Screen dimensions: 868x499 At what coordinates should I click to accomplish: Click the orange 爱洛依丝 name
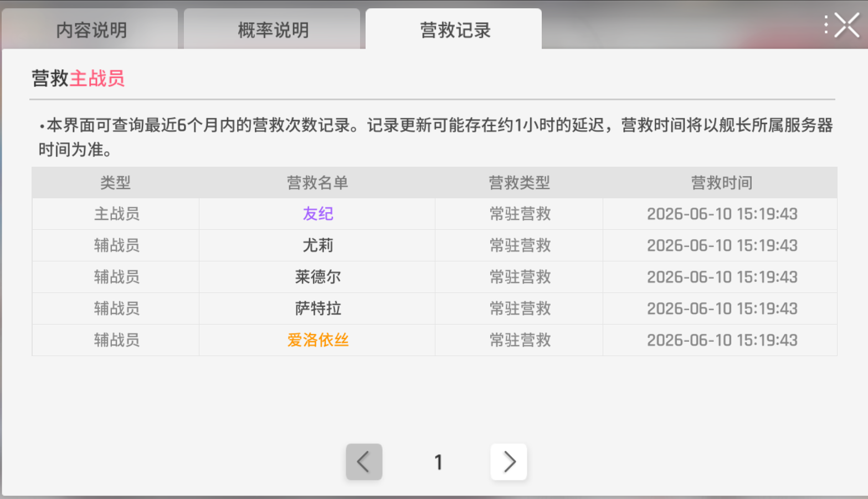pyautogui.click(x=318, y=340)
